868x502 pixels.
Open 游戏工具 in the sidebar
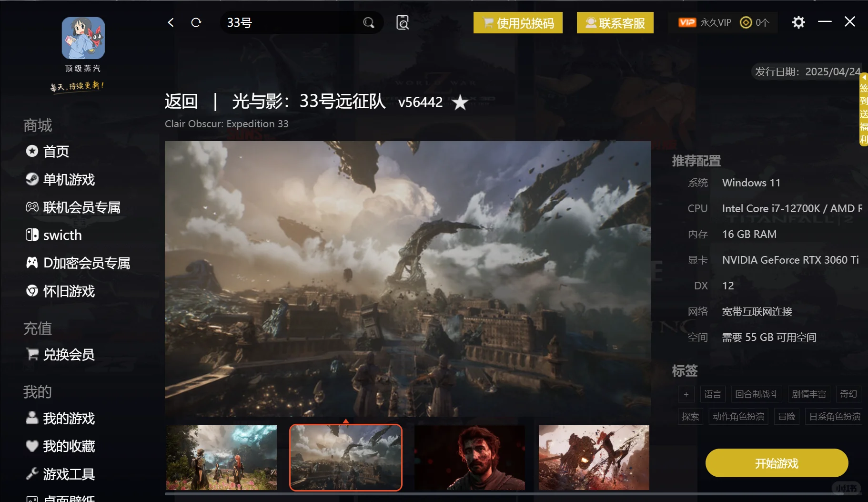(x=60, y=474)
